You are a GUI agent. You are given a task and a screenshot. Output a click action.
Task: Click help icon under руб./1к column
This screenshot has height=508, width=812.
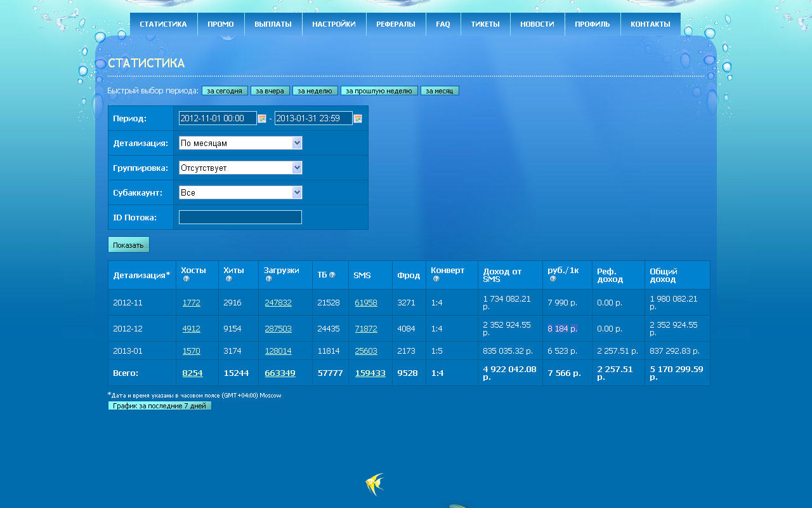(x=553, y=279)
